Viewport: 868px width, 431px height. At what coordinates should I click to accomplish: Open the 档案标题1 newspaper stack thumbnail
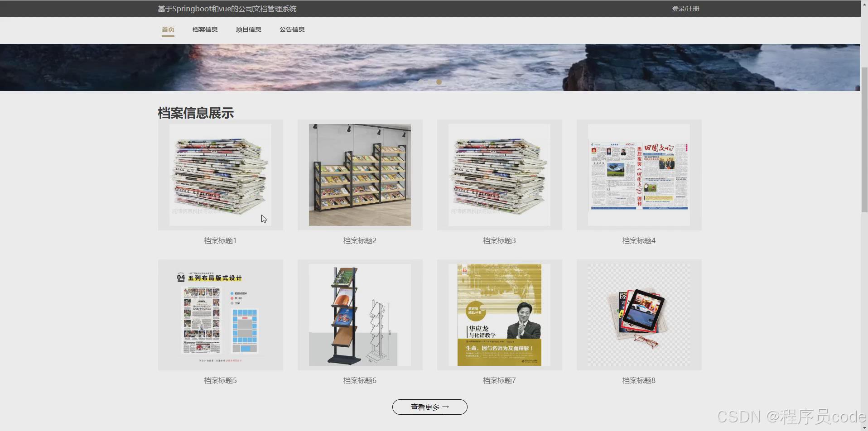pyautogui.click(x=221, y=175)
